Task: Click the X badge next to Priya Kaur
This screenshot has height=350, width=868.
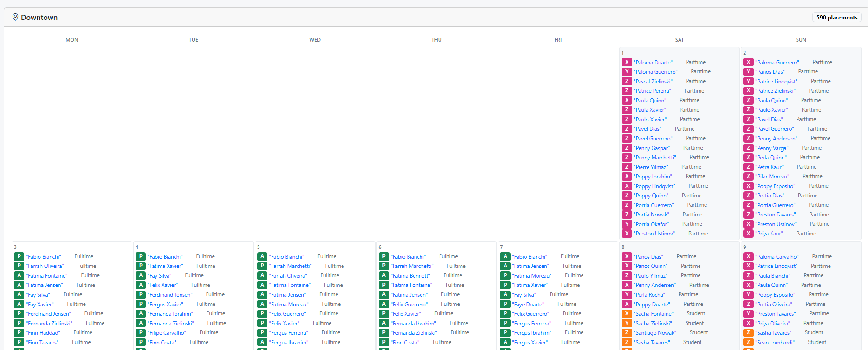Action: pyautogui.click(x=748, y=234)
